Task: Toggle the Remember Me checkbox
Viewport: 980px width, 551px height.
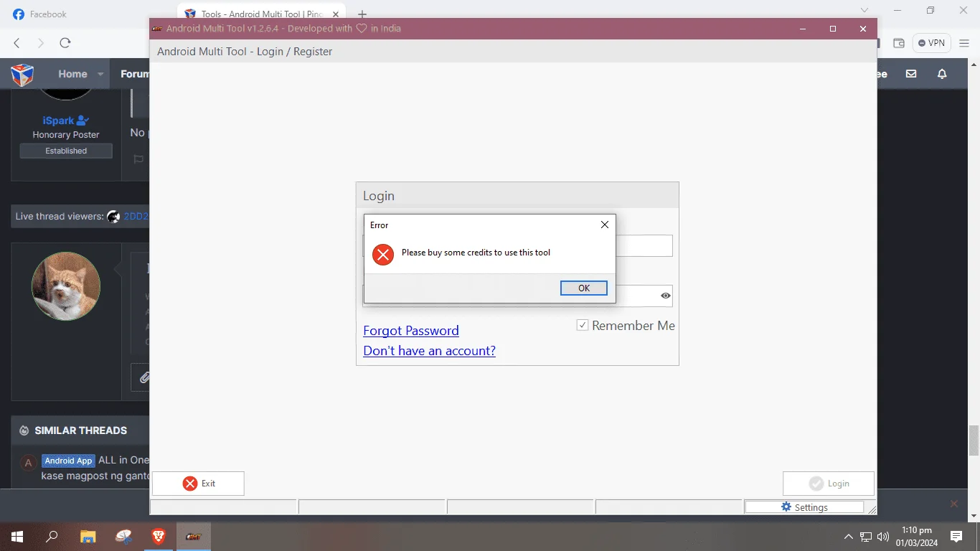Action: 583,325
